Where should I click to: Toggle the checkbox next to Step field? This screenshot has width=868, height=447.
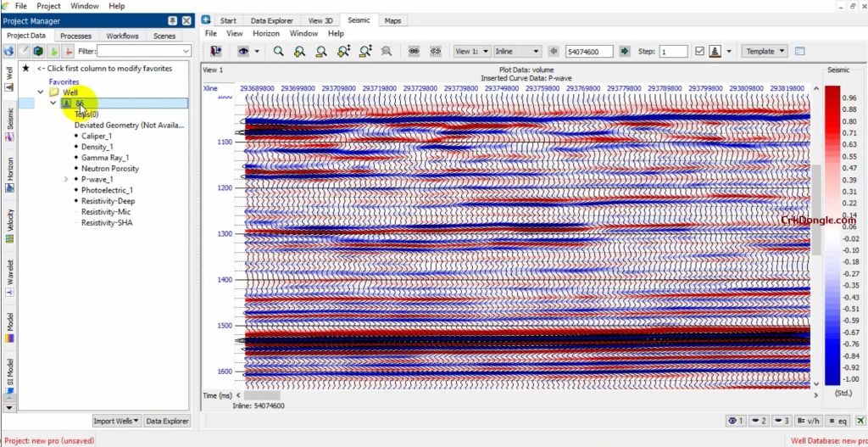(699, 52)
